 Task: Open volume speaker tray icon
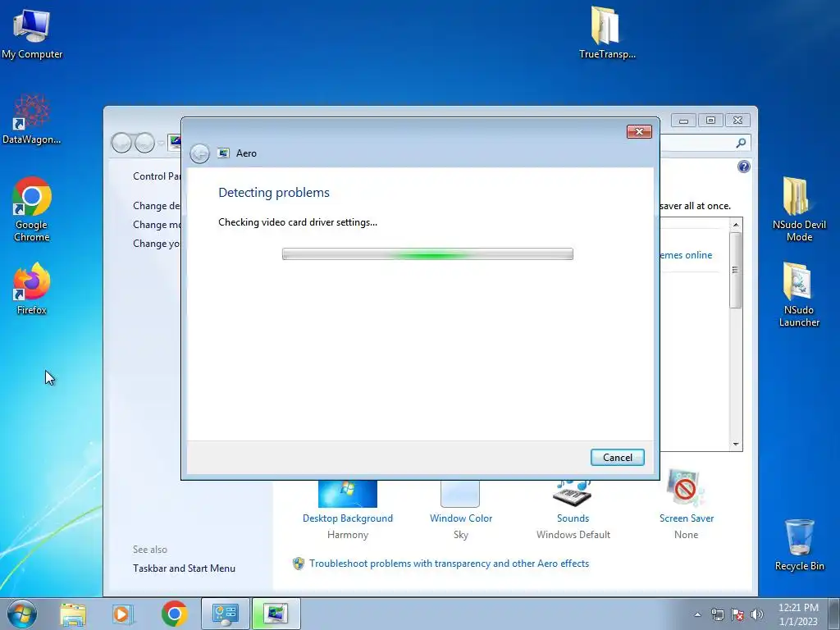pos(756,614)
